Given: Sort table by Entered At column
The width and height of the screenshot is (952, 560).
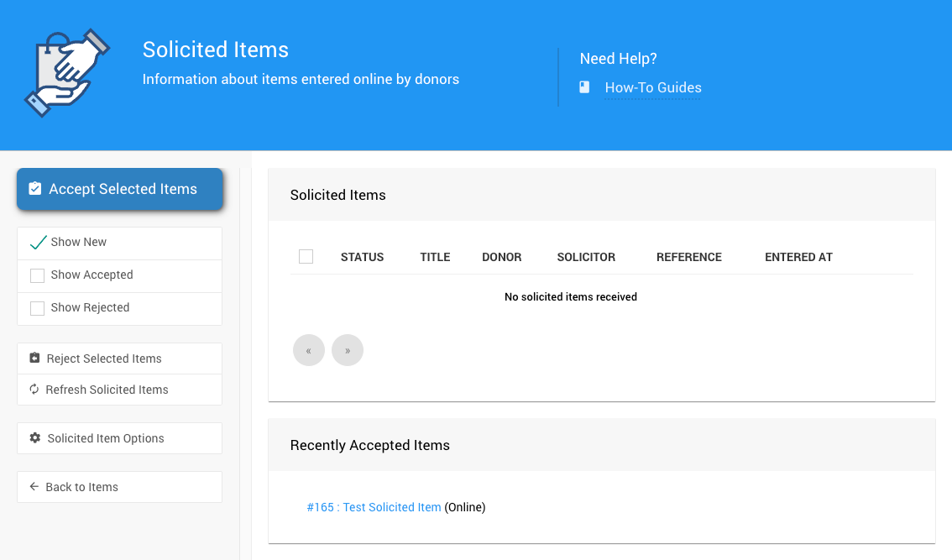Looking at the screenshot, I should point(798,257).
